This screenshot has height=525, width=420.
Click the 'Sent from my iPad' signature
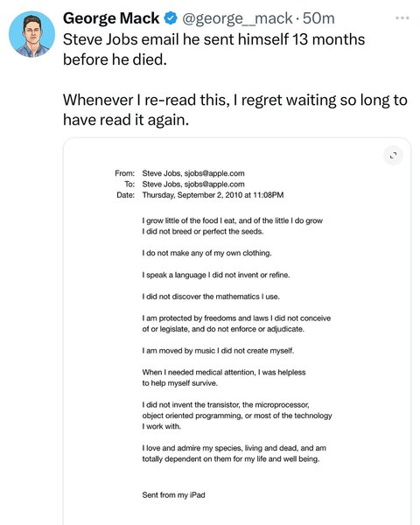pyautogui.click(x=173, y=495)
